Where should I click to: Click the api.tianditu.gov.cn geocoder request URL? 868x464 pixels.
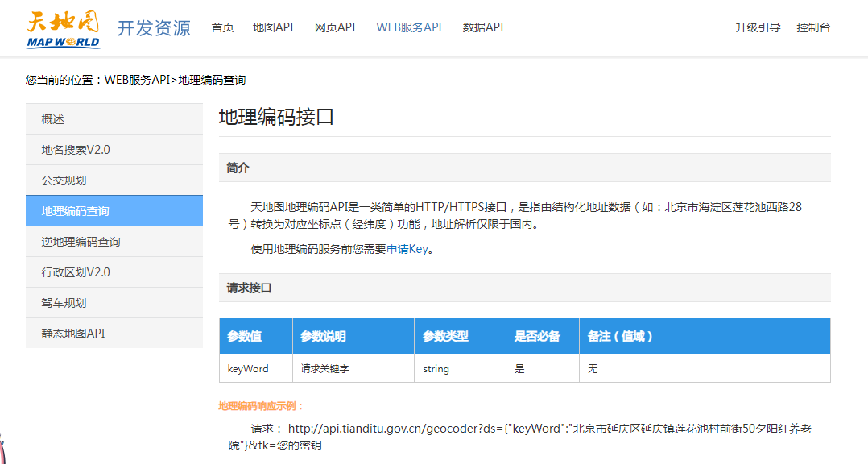point(520,437)
